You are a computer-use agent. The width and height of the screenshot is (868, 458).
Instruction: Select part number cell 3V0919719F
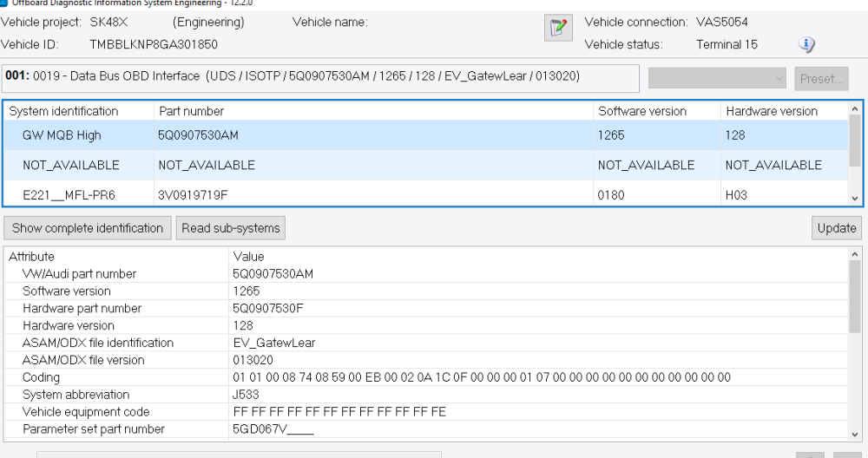coord(193,195)
